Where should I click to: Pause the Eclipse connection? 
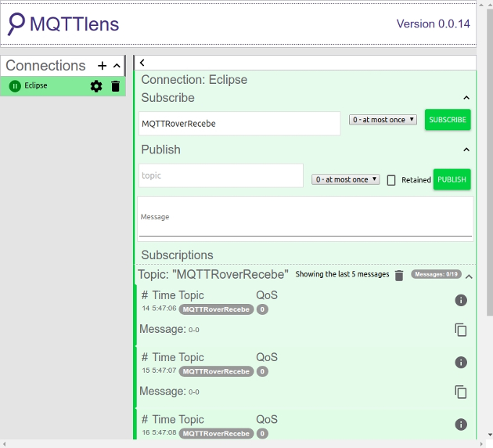pos(15,86)
